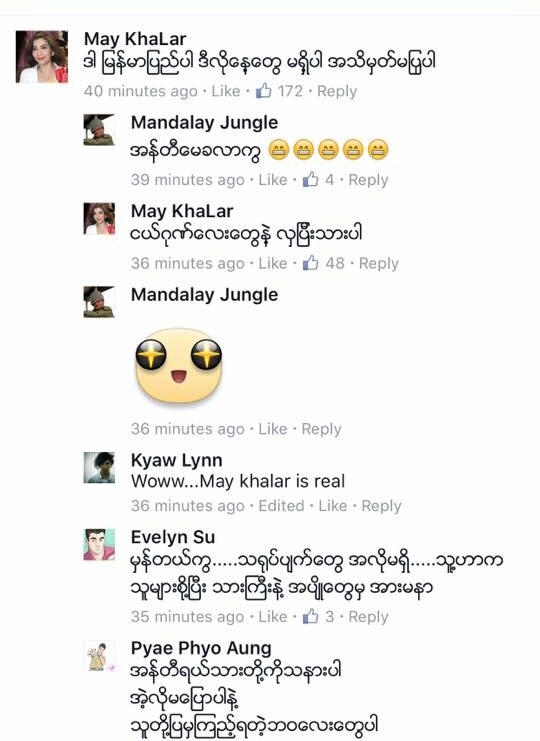Open Pyae Phyo Aung's profile avatar

(x=99, y=656)
